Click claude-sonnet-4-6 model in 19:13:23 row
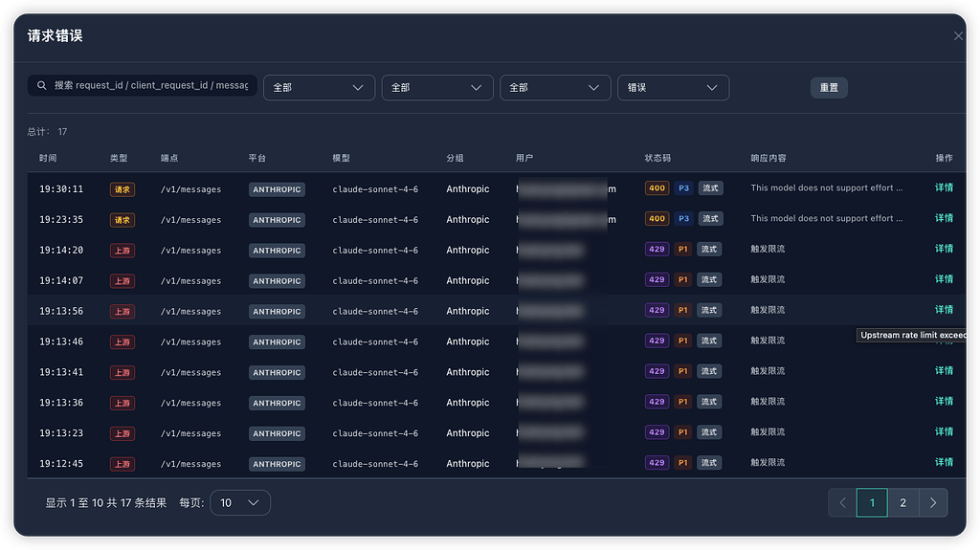The width and height of the screenshot is (980, 550). 375,433
